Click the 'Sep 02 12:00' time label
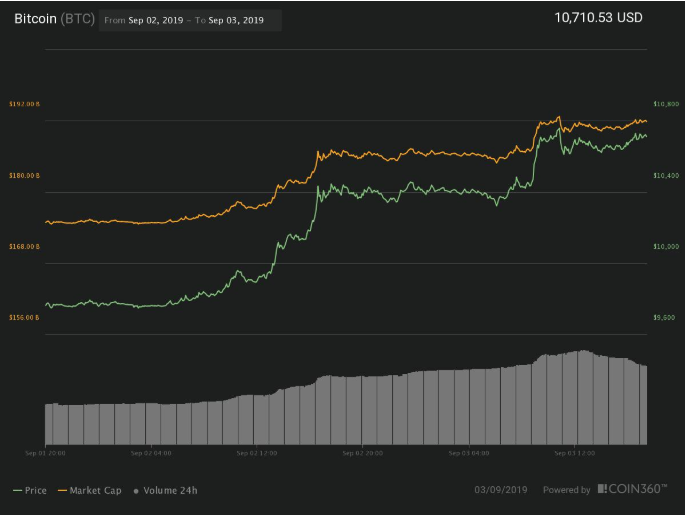This screenshot has height=515, width=685. (x=257, y=453)
